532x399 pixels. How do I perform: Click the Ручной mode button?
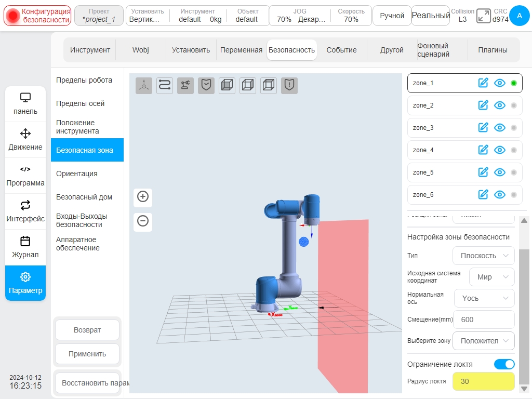click(392, 16)
